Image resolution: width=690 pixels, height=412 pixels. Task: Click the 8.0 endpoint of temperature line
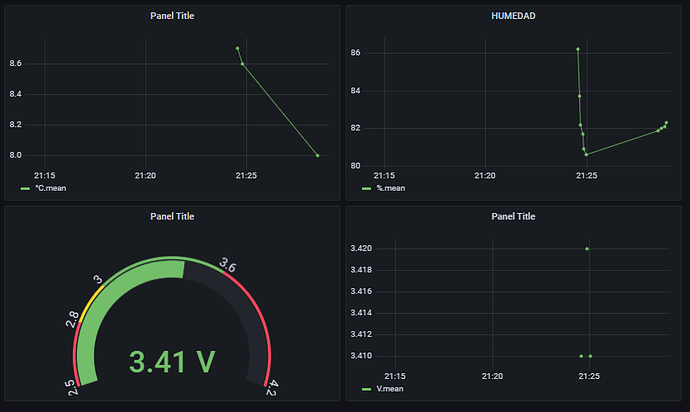317,155
